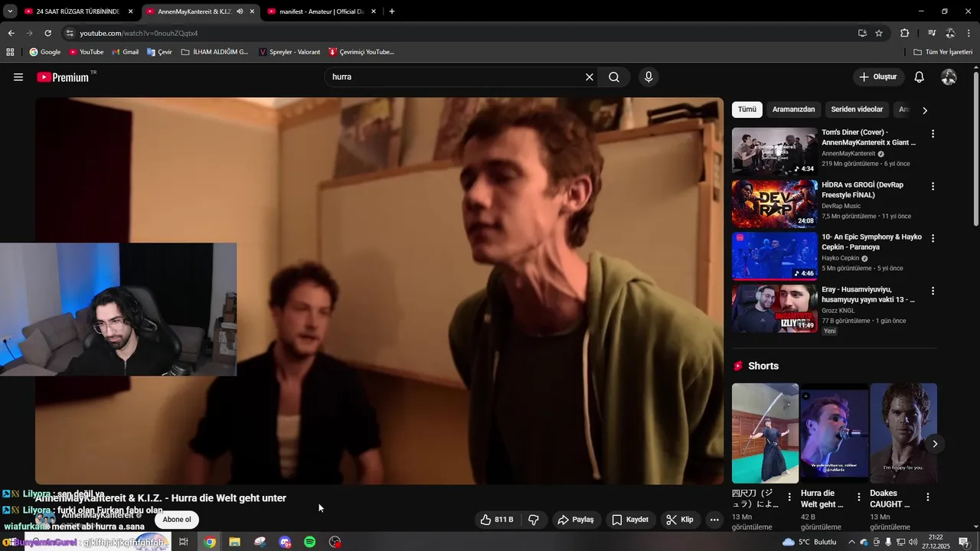
Task: Open options for 'Doakes CAUGHT' short
Action: (x=928, y=497)
